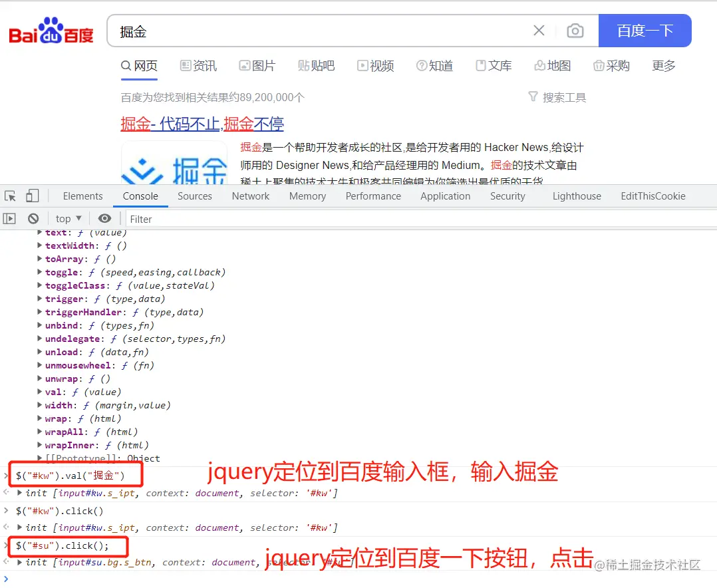Image resolution: width=717 pixels, height=588 pixels.
Task: Click the Baidu logo
Action: click(x=51, y=31)
